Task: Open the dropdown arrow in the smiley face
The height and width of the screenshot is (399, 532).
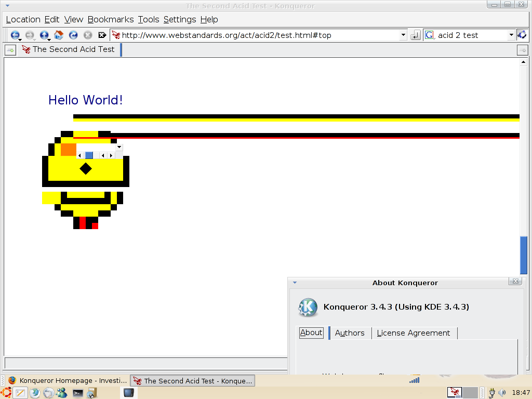Action: click(x=119, y=147)
